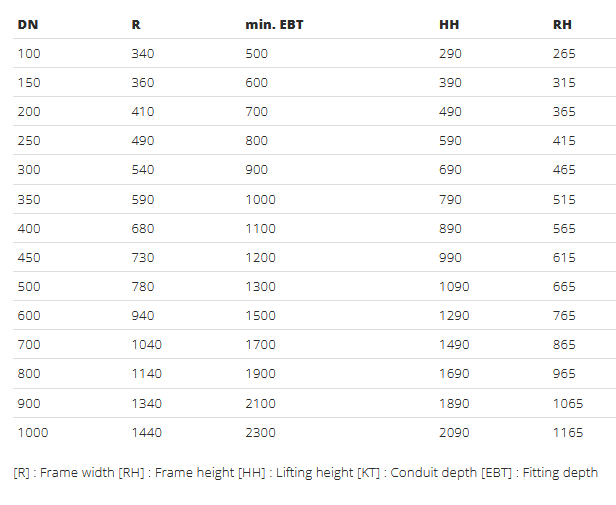The image size is (616, 505).
Task: Select the RH column header
Action: pos(562,24)
